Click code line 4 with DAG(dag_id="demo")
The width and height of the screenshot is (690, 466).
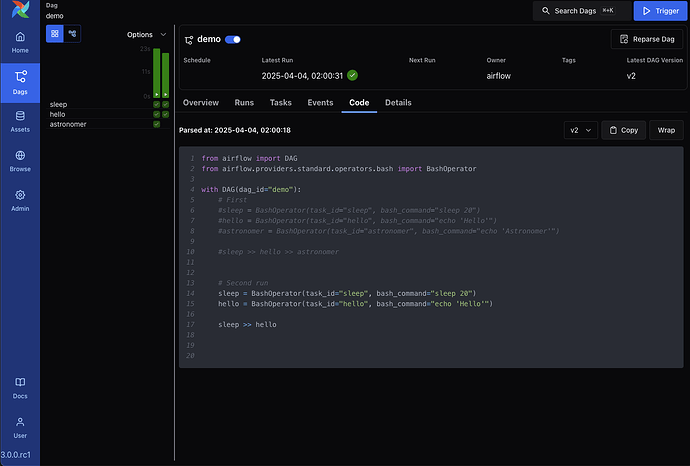point(251,190)
